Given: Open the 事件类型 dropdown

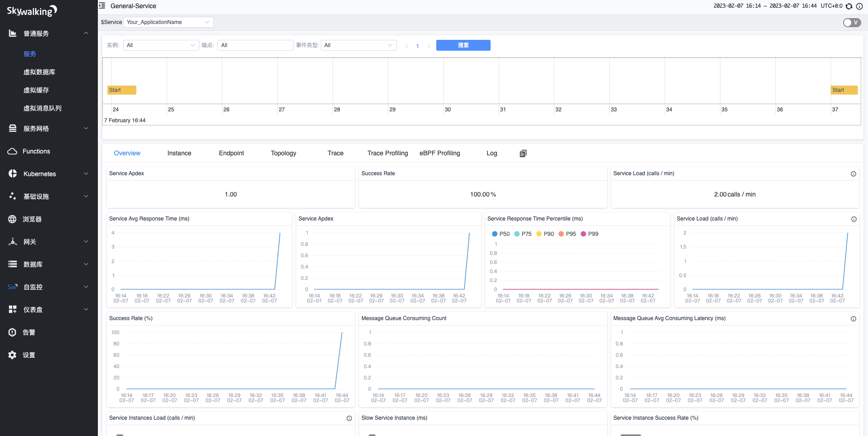Looking at the screenshot, I should click(358, 45).
